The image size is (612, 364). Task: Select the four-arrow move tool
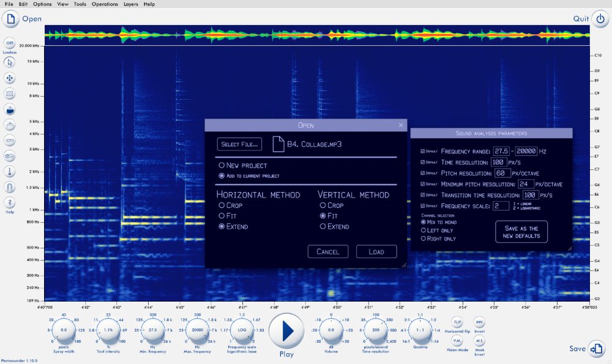(x=9, y=78)
